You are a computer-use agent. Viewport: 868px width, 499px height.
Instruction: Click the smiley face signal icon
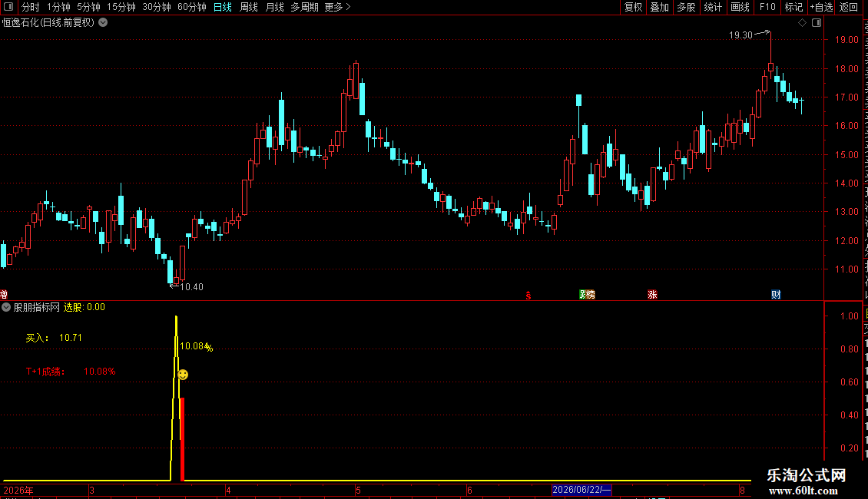pyautogui.click(x=183, y=375)
